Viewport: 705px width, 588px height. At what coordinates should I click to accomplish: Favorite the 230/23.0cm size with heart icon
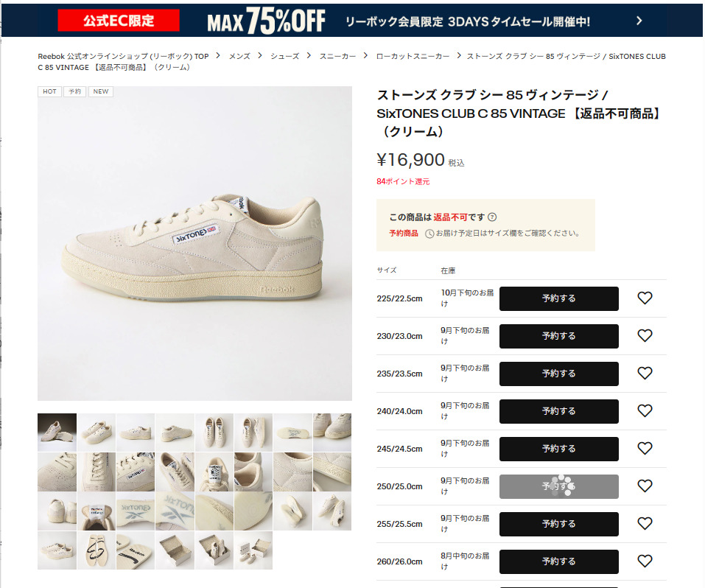pyautogui.click(x=645, y=335)
